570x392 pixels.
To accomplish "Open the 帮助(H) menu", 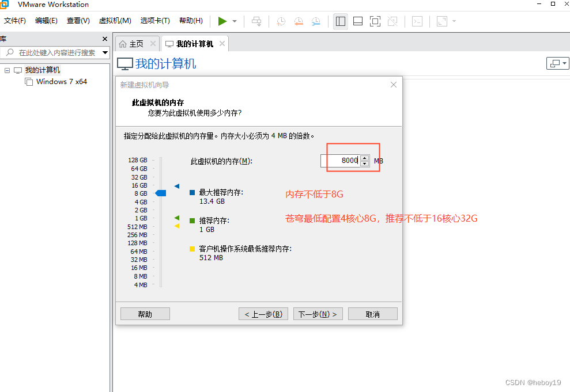I will point(191,21).
